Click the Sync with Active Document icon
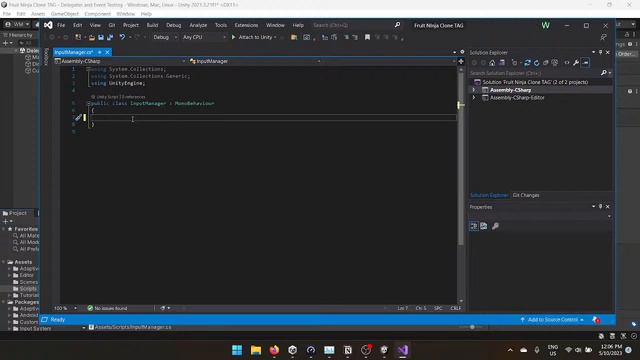640x360 pixels. tap(527, 63)
